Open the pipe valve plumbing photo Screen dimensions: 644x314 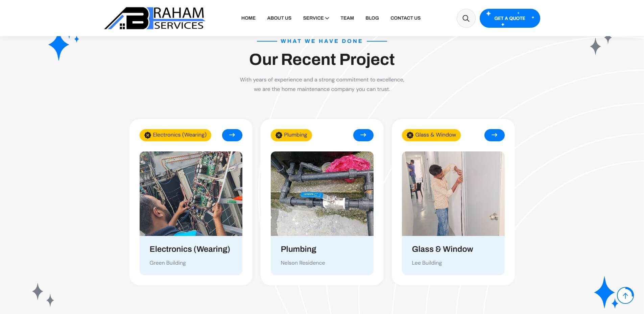point(322,194)
